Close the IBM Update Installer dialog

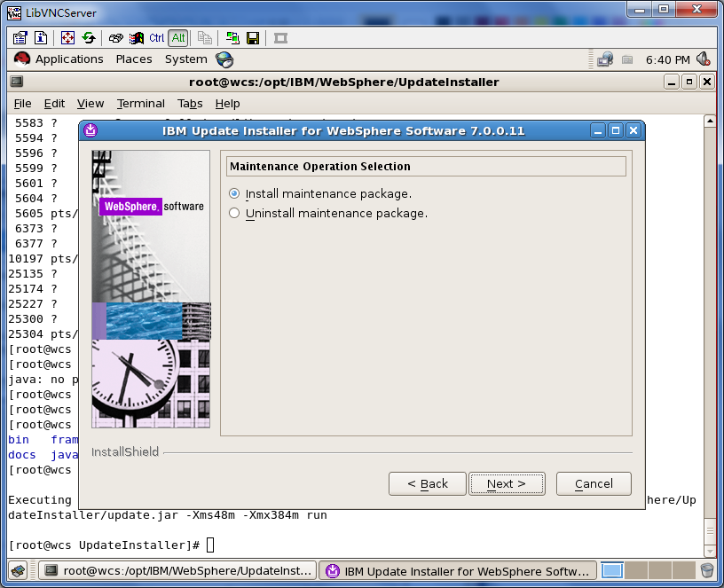633,131
